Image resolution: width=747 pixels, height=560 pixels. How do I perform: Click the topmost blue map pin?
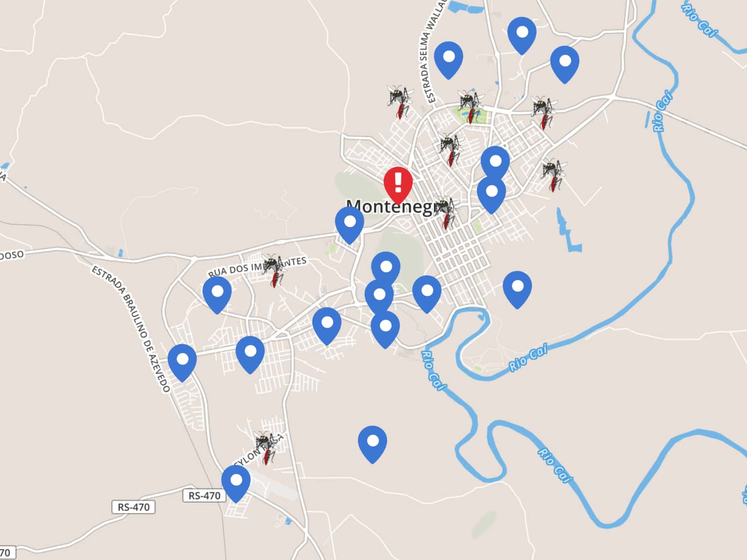[522, 36]
